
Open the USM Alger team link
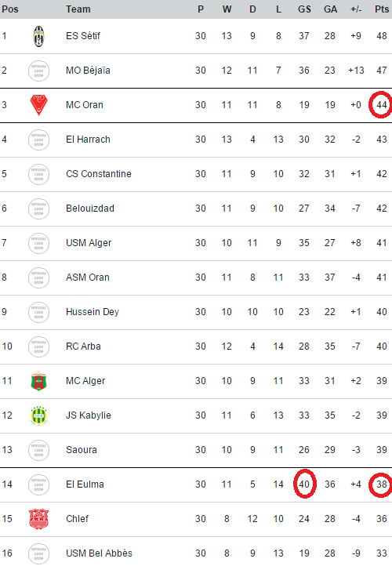[x=89, y=243]
